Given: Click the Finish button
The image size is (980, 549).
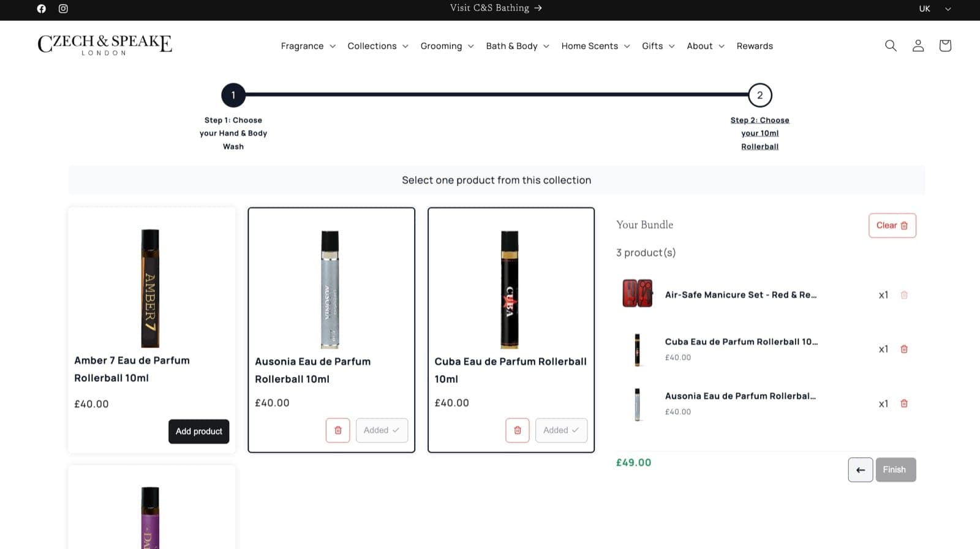Looking at the screenshot, I should (x=895, y=470).
